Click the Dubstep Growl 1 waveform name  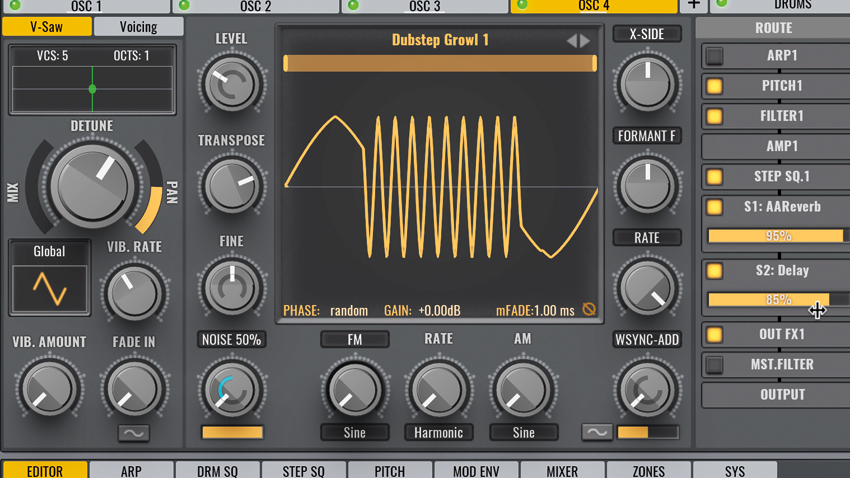[x=440, y=40]
